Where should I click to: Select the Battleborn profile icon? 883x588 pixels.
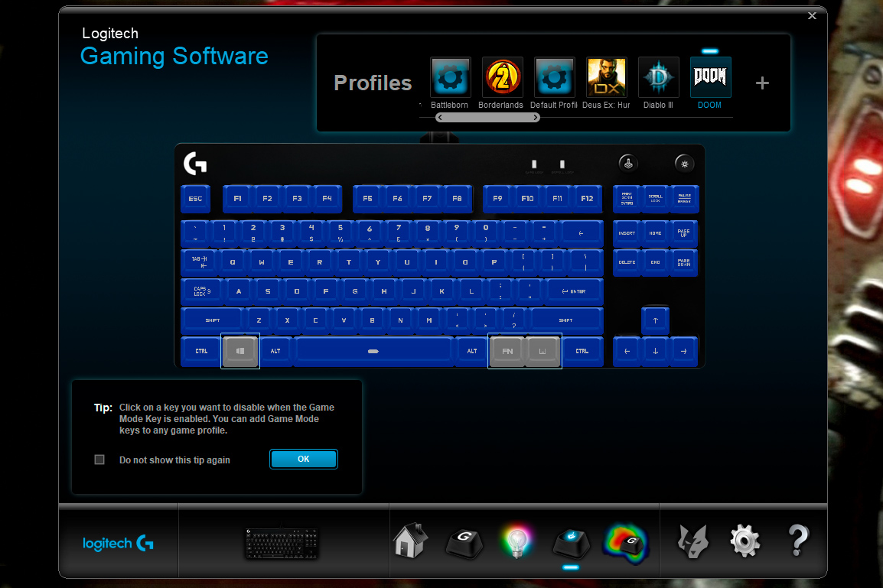click(450, 76)
